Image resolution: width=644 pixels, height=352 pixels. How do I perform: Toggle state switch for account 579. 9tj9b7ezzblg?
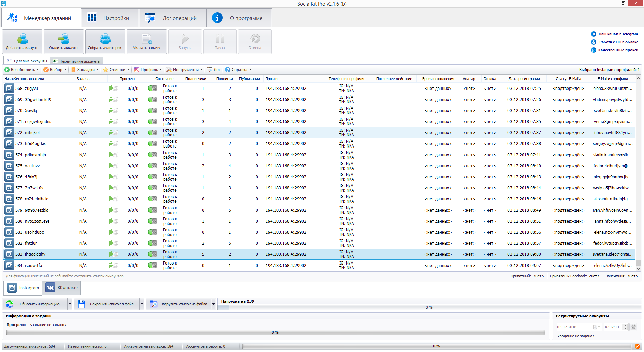pyautogui.click(x=153, y=210)
